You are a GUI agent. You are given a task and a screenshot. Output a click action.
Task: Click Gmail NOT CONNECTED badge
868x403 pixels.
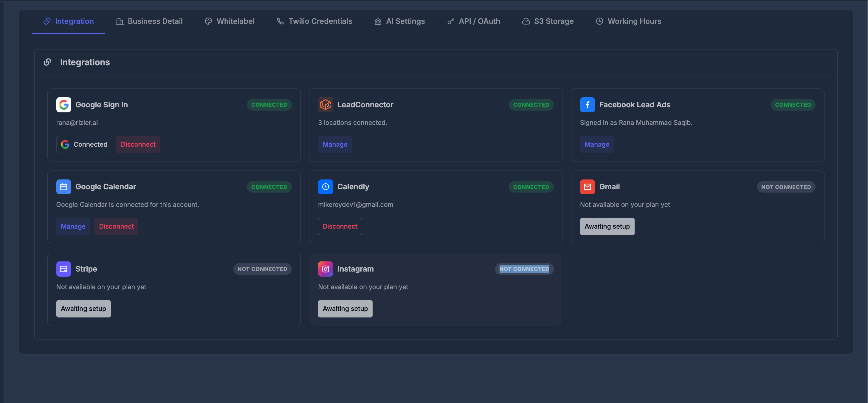tap(786, 187)
